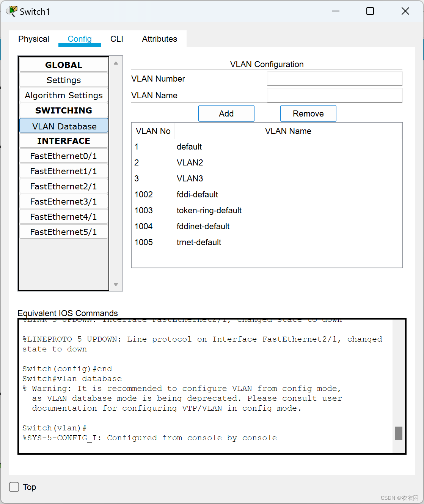Click the IOS commands scrollbar thumb
This screenshot has width=424, height=504.
click(399, 433)
